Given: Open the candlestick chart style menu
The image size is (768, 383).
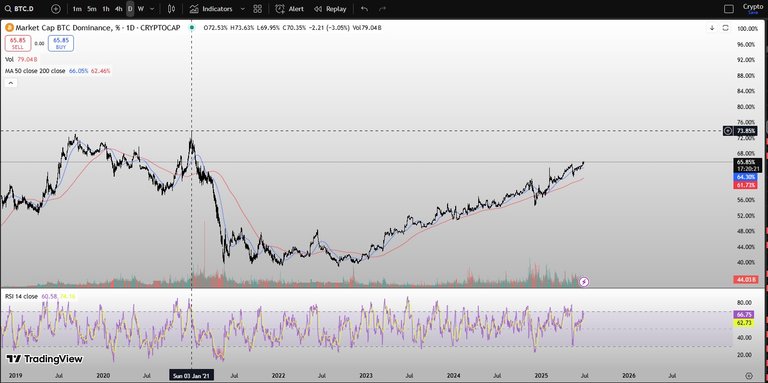Looking at the screenshot, I should pyautogui.click(x=171, y=9).
